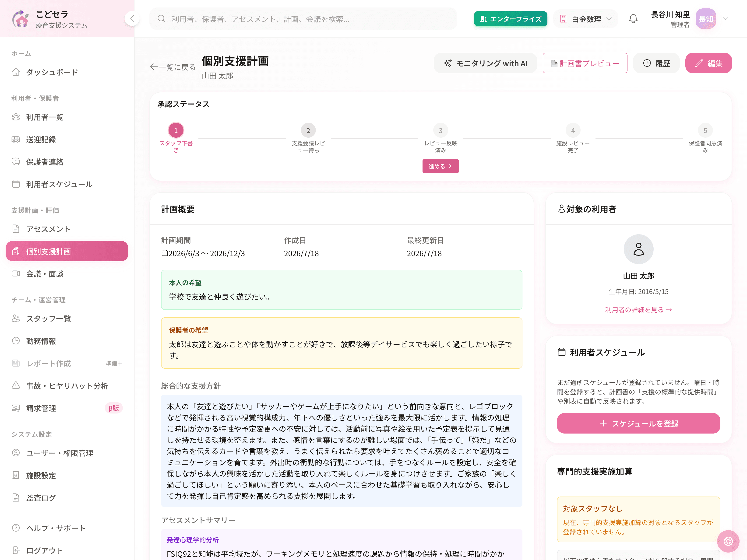Click the 保護者の希望 yellow box
This screenshot has width=747, height=560.
[x=342, y=343]
